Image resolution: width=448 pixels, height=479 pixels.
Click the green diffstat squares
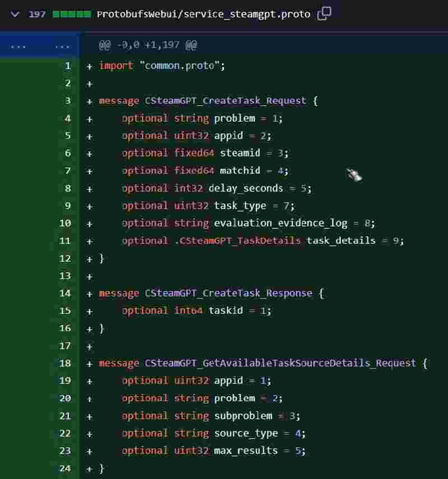click(71, 14)
